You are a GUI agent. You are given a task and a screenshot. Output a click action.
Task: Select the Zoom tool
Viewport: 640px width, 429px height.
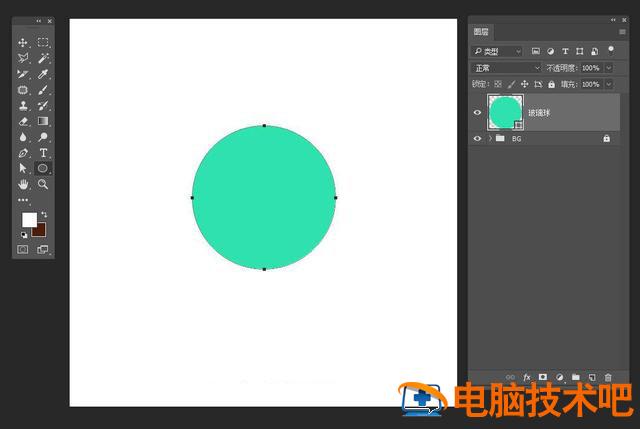[43, 184]
